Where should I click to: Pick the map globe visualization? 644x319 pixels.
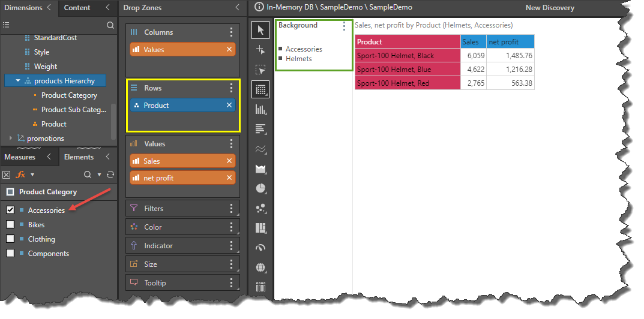260,267
